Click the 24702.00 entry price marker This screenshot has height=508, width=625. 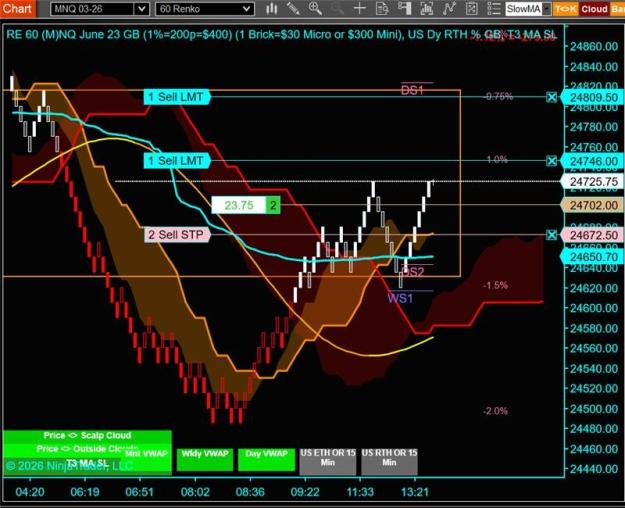593,205
